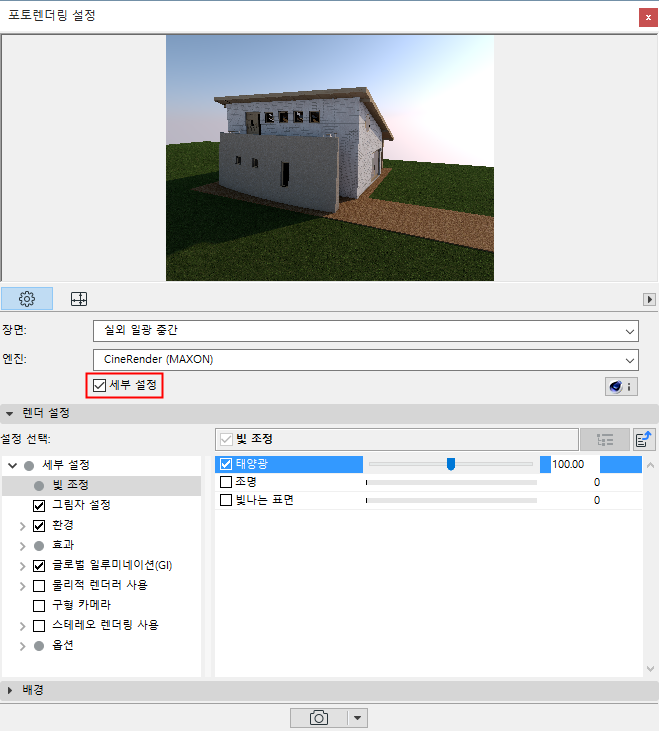Expand 물리적 렌더러 사용 node
The height and width of the screenshot is (731, 659).
pos(22,586)
